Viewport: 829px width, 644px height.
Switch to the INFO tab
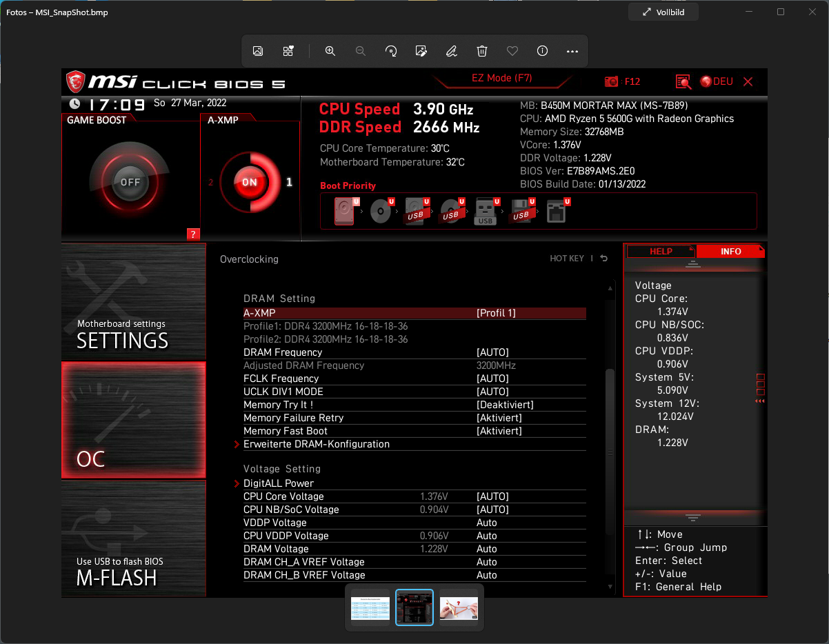pos(730,251)
